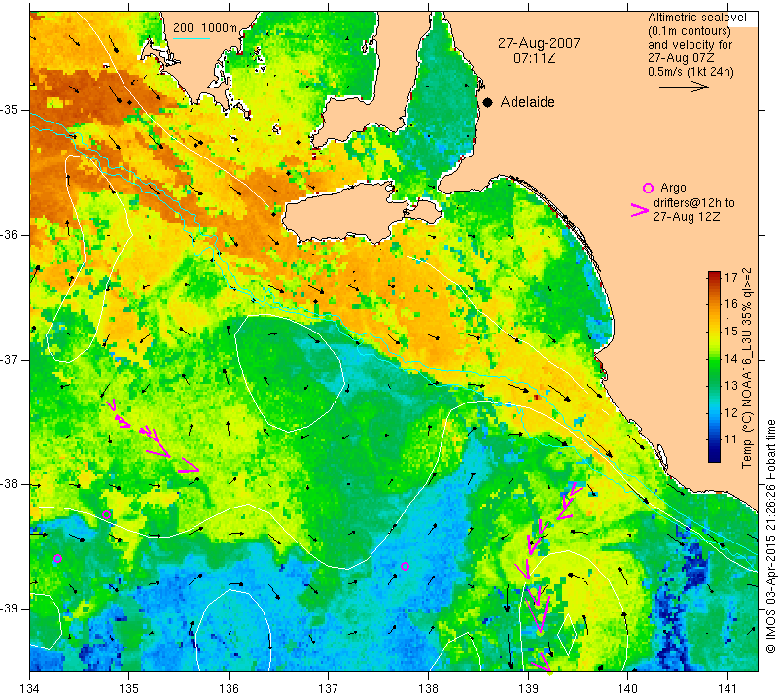778x700 pixels.
Task: Click the longitude label 140
Action: (x=628, y=689)
